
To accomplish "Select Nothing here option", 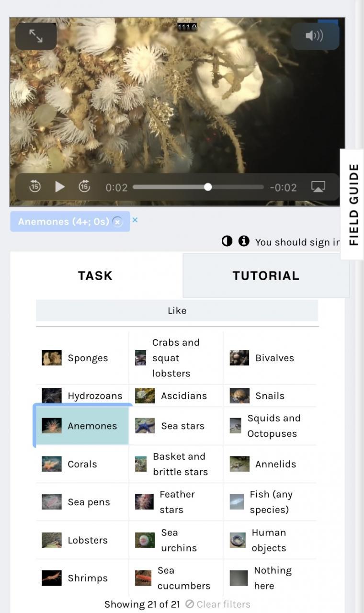I will click(x=270, y=578).
